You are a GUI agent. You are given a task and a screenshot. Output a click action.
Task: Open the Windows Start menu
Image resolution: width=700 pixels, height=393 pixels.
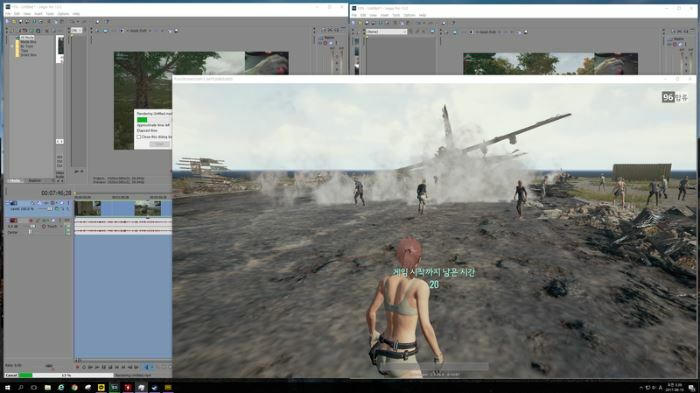[7, 388]
